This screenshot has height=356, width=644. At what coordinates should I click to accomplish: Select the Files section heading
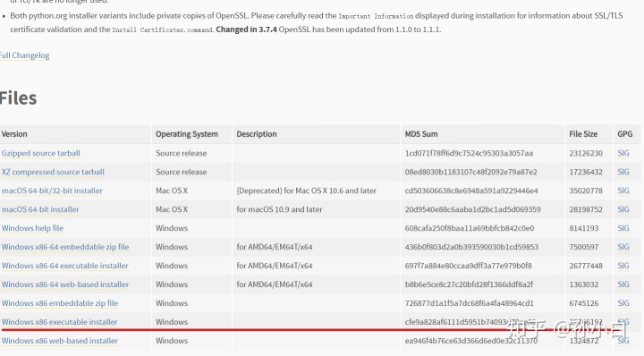[18, 98]
